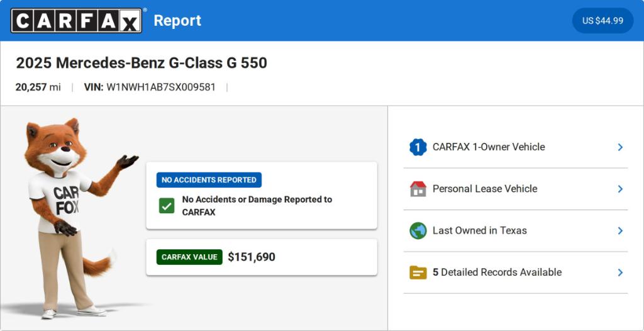Expand the 5 Detailed Records arrow
This screenshot has width=644, height=331.
[x=620, y=272]
